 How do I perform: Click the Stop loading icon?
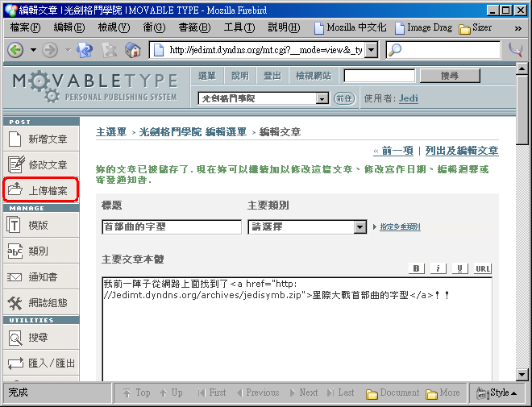coord(110,51)
